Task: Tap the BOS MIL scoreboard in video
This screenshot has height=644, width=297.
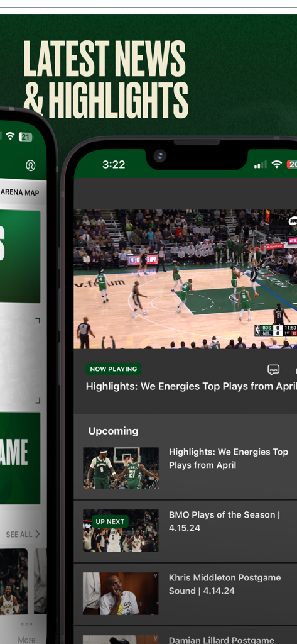Action: pos(276,331)
